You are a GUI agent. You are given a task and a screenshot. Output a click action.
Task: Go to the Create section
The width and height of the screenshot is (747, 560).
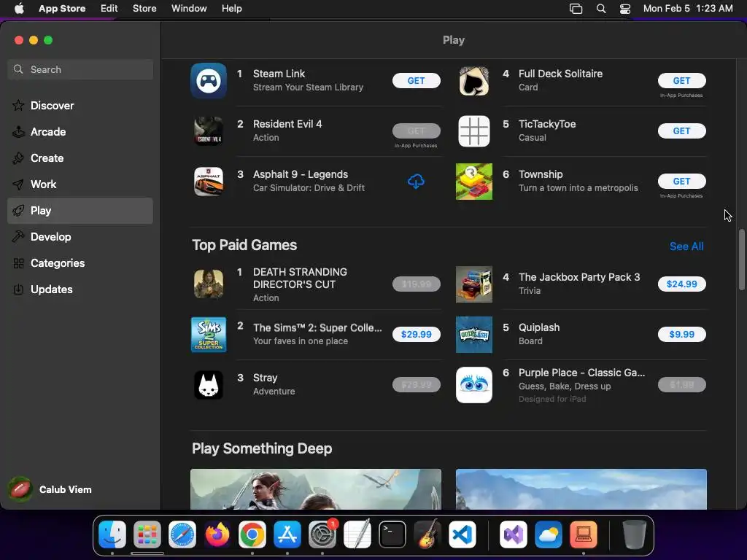click(x=80, y=158)
